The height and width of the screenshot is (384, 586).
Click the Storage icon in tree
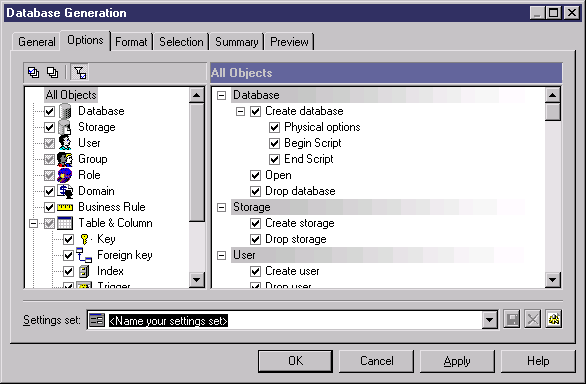[65, 127]
